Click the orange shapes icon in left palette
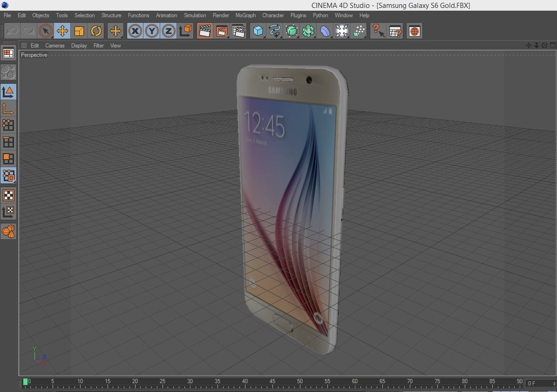Image resolution: width=557 pixels, height=392 pixels. [x=8, y=231]
